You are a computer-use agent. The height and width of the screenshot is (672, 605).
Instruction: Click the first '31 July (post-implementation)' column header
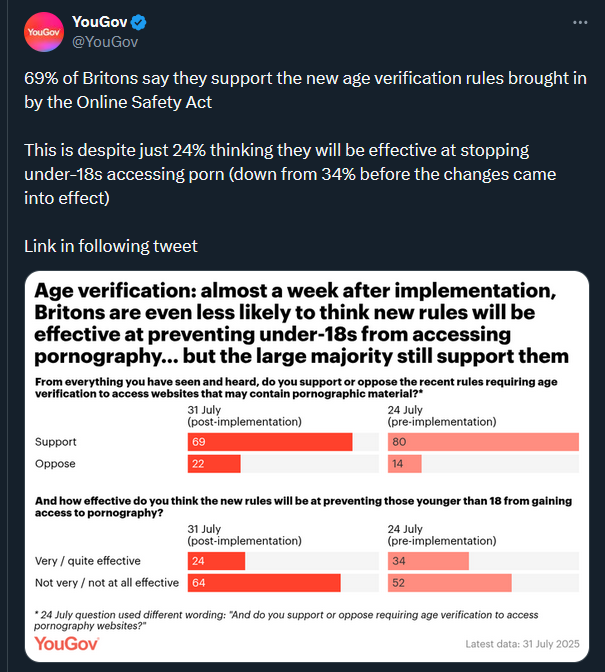[244, 416]
